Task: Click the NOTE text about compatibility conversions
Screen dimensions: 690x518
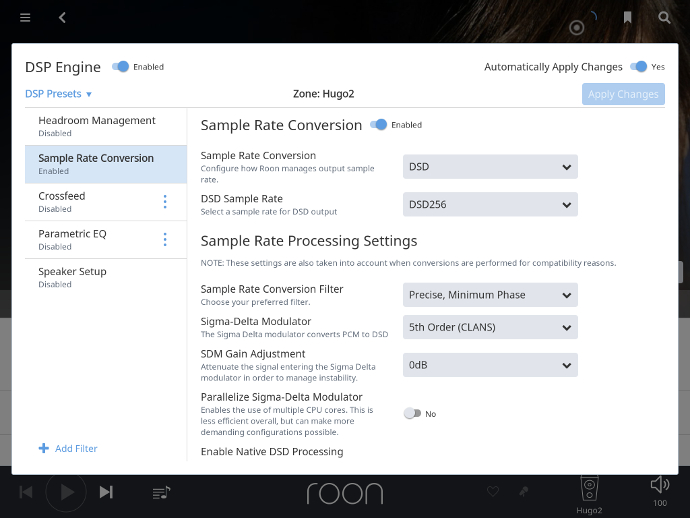Action: coord(408,263)
